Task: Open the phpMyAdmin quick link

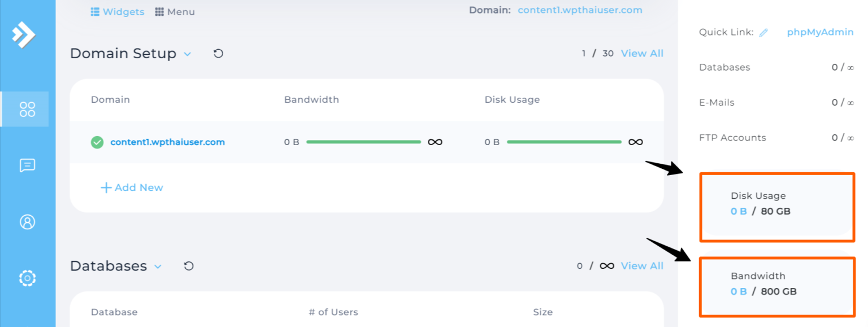Action: pyautogui.click(x=820, y=32)
